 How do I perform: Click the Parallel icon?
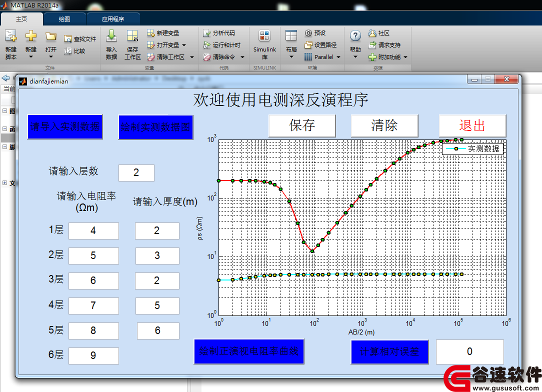pos(308,57)
